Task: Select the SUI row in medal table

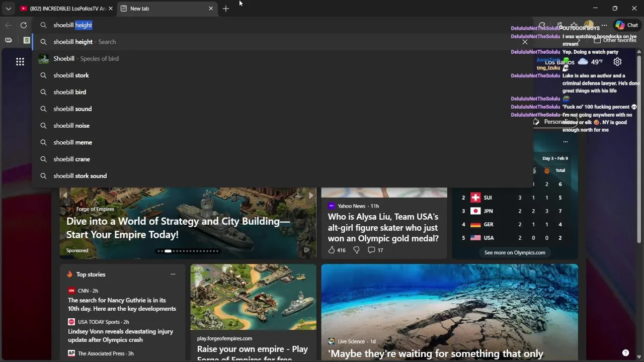Action: click(x=515, y=198)
